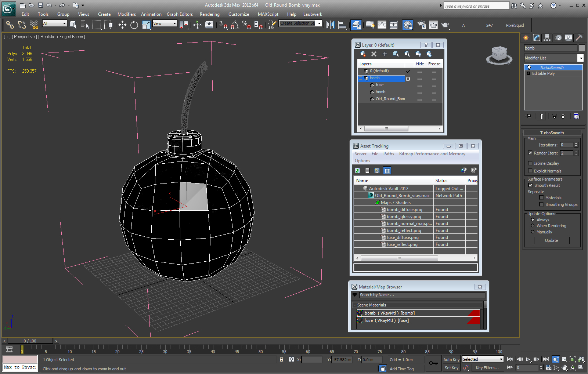Viewport: 588px width, 374px height.
Task: Open the Modifiers menu
Action: coord(127,14)
